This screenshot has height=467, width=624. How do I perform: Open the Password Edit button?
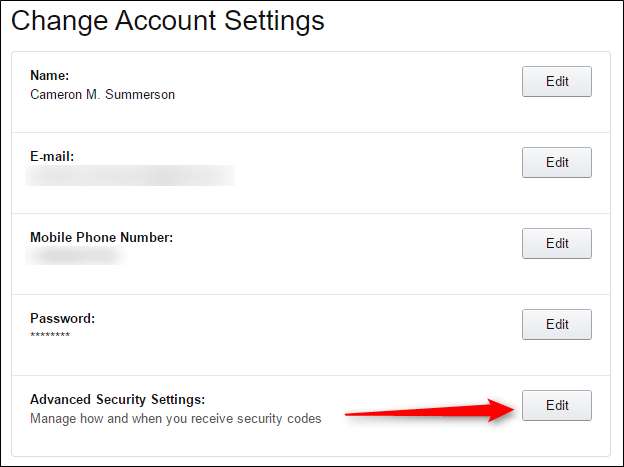tap(556, 324)
